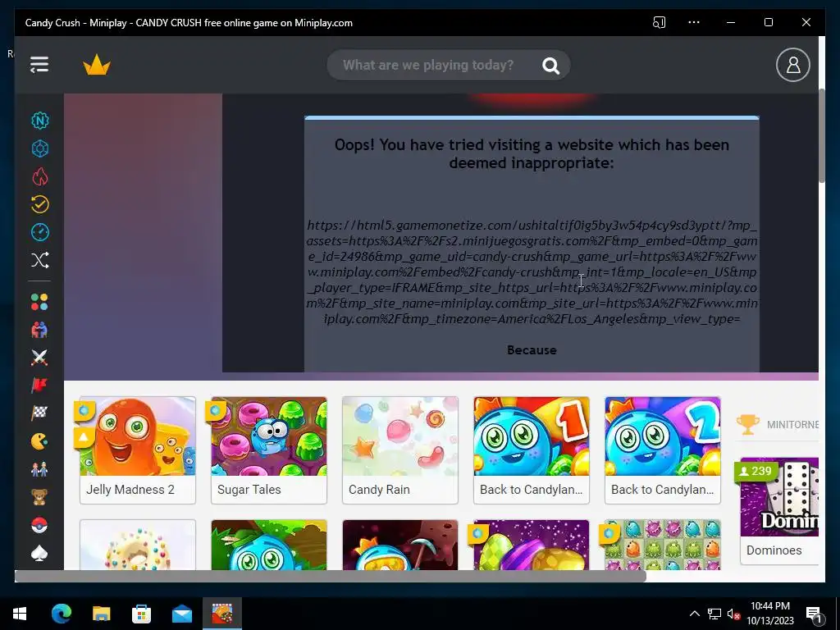
Task: Open the teddy bear category icon
Action: [39, 496]
